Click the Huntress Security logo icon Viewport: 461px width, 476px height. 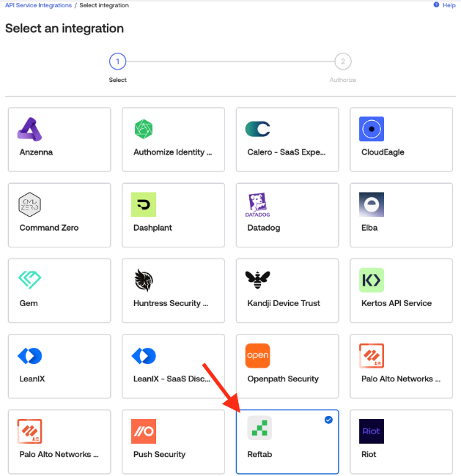[x=144, y=280]
